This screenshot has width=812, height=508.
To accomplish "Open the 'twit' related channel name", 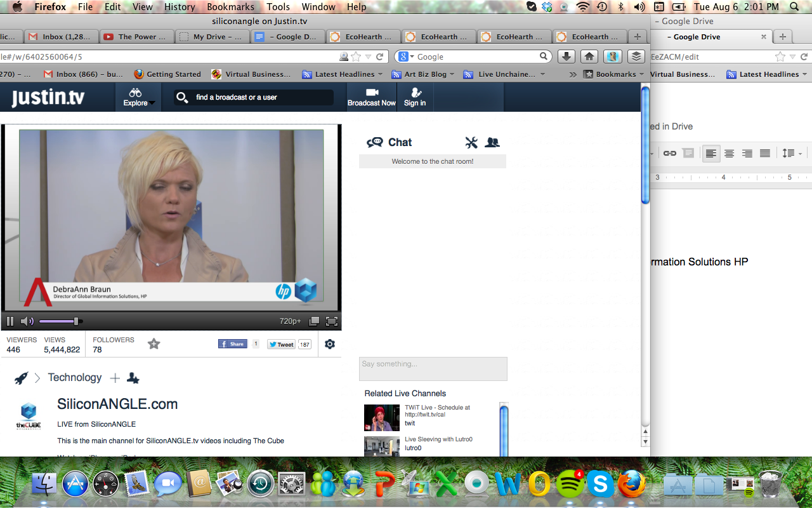I will 410,424.
